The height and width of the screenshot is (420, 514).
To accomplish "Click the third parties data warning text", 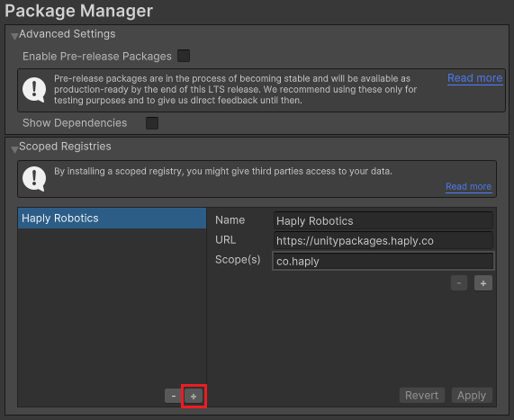I will [x=223, y=172].
